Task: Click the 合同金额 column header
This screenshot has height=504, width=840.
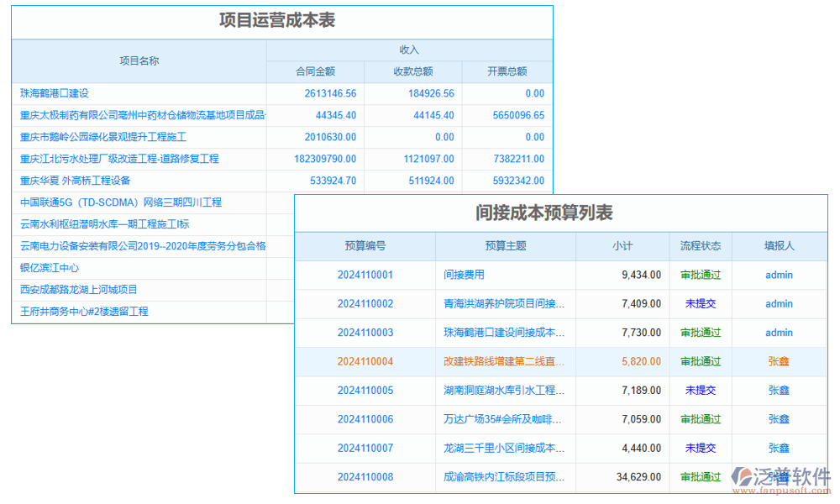Action: [315, 71]
